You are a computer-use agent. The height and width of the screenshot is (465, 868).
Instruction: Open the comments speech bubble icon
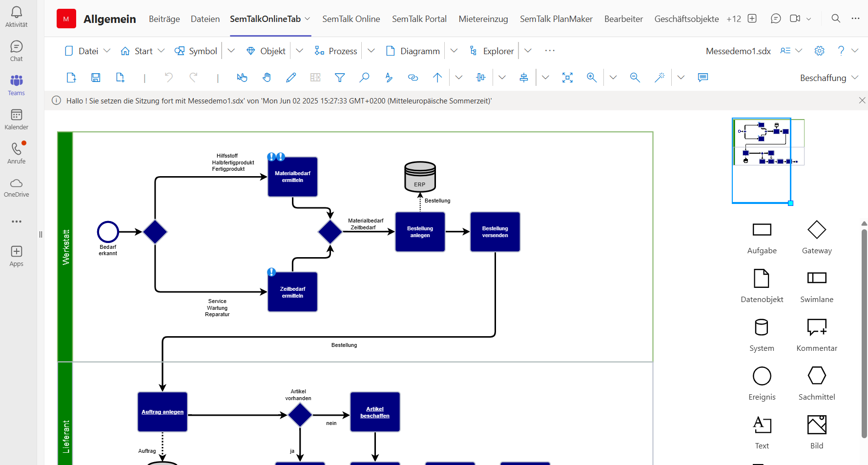click(703, 77)
